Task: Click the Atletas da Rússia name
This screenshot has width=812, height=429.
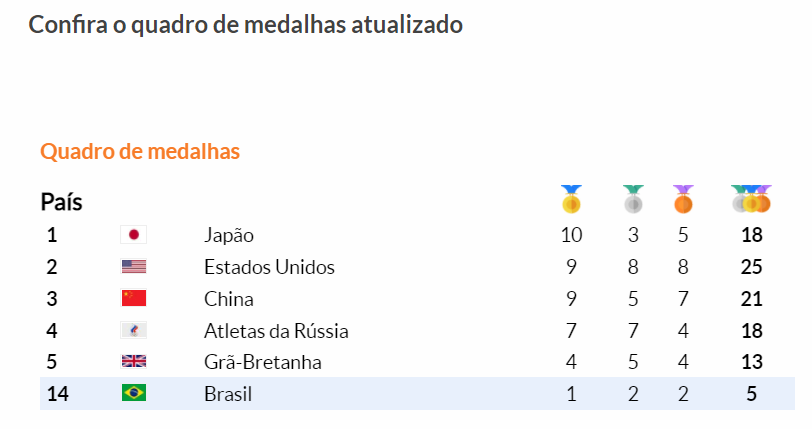Action: [x=276, y=330]
